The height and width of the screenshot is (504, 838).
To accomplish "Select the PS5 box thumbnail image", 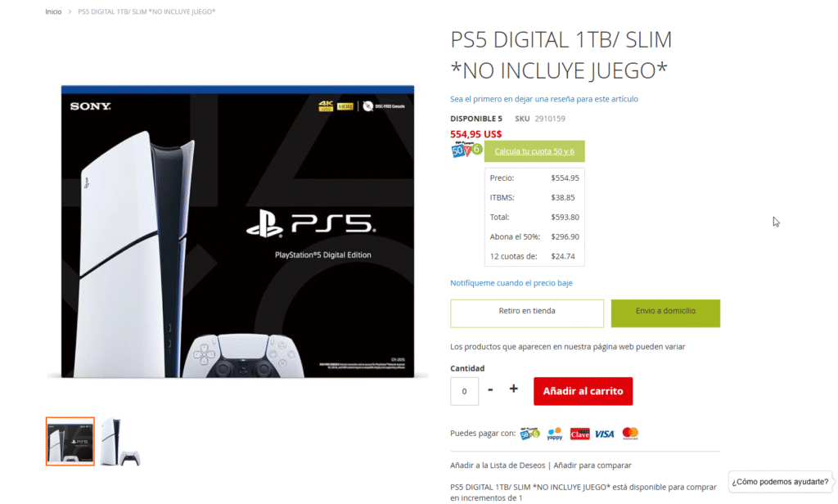I will pos(70,442).
